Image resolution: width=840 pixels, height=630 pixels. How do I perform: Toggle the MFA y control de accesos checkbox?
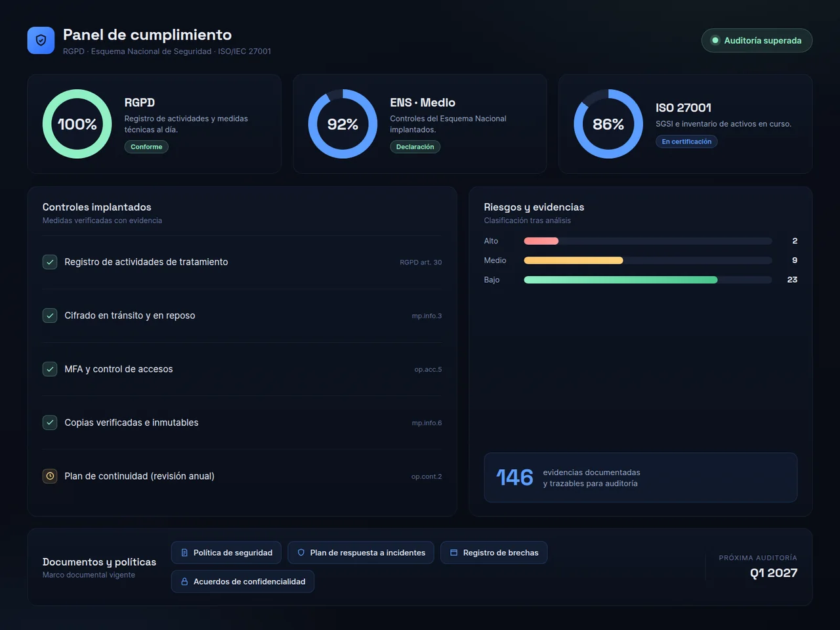[x=50, y=369]
